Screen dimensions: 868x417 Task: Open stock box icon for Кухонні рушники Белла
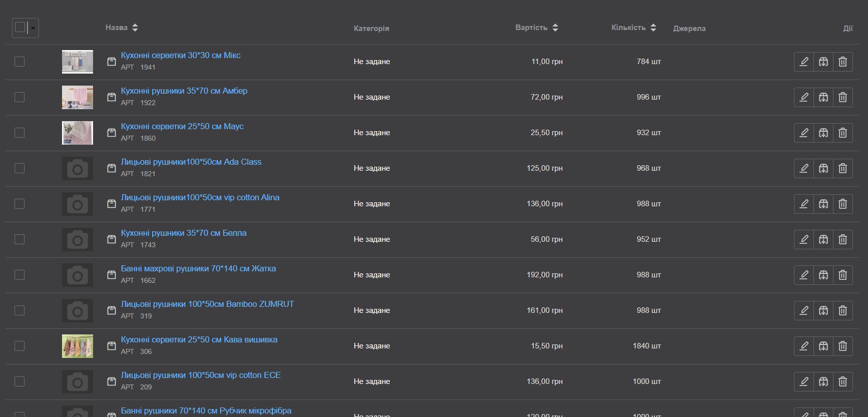click(823, 239)
